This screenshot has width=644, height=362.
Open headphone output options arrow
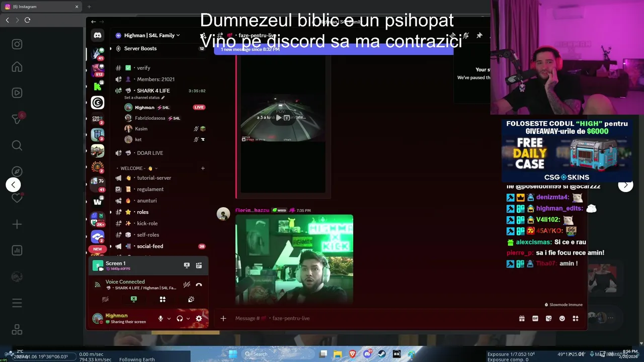pyautogui.click(x=188, y=318)
